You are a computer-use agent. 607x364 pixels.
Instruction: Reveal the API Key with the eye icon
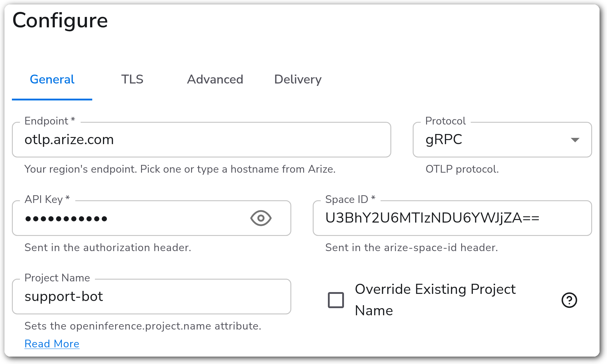click(261, 218)
